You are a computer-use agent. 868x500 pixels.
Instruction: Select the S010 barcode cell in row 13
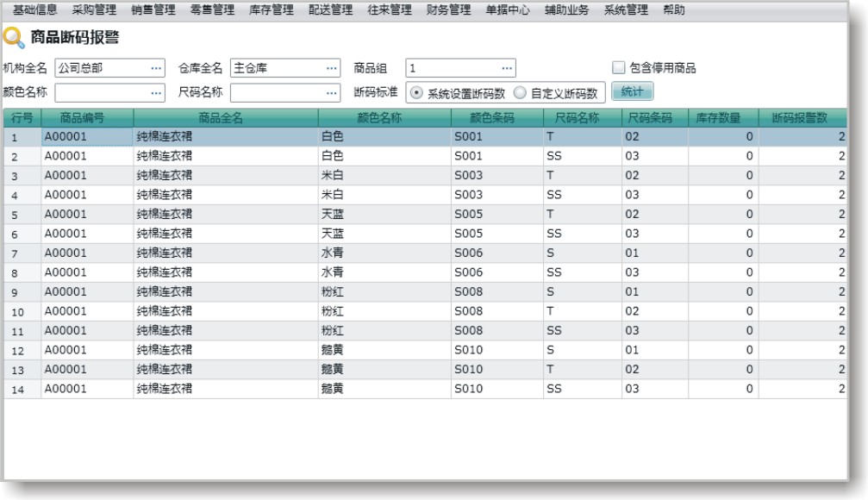(496, 369)
